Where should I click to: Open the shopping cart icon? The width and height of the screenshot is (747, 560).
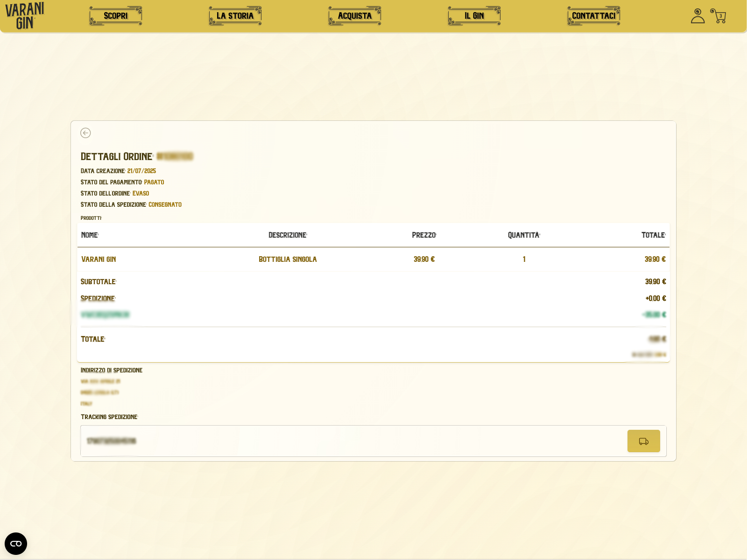[718, 16]
